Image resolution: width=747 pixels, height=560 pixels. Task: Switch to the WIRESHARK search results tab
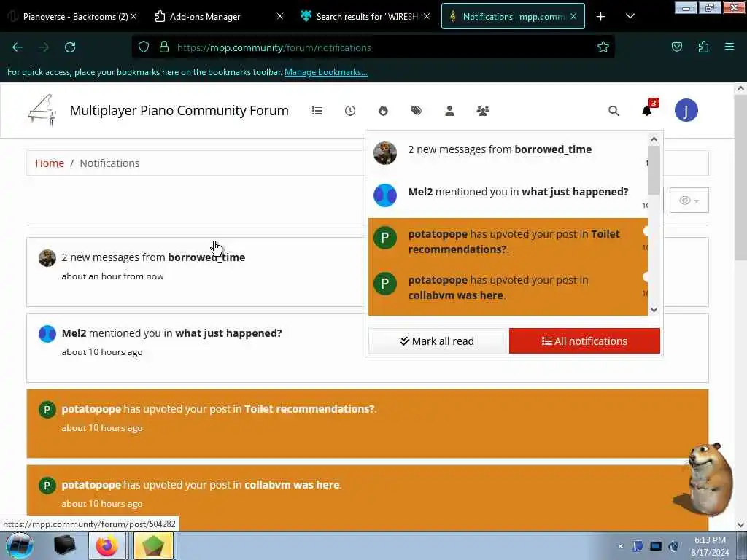(x=367, y=16)
